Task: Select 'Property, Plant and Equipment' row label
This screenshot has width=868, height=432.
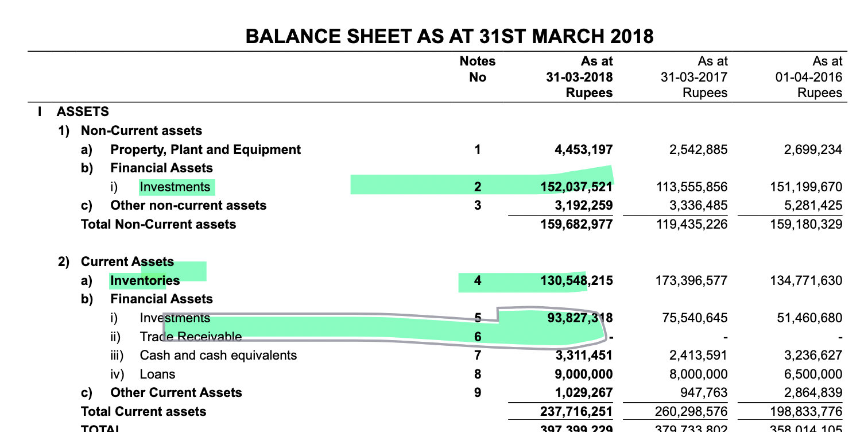Action: pyautogui.click(x=206, y=150)
